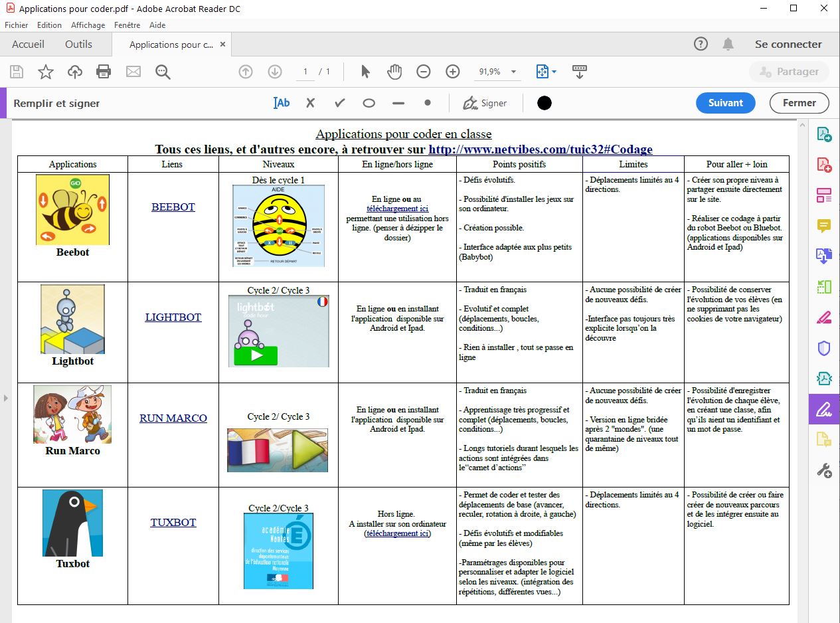Open the Fill and Sign sidebar tool
The width and height of the screenshot is (840, 623).
click(x=824, y=409)
